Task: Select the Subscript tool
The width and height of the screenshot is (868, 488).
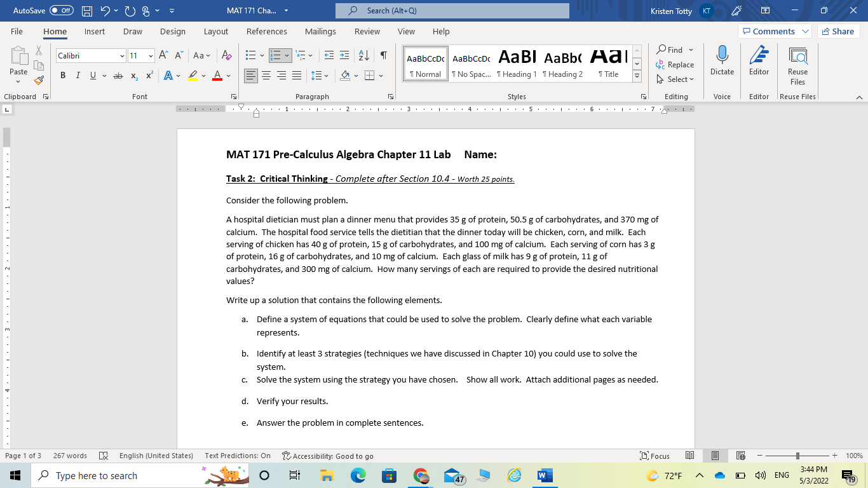Action: (x=134, y=75)
